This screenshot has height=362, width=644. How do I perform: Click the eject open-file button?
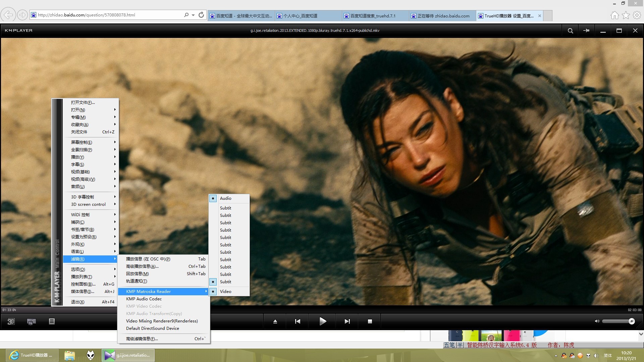coord(275,321)
